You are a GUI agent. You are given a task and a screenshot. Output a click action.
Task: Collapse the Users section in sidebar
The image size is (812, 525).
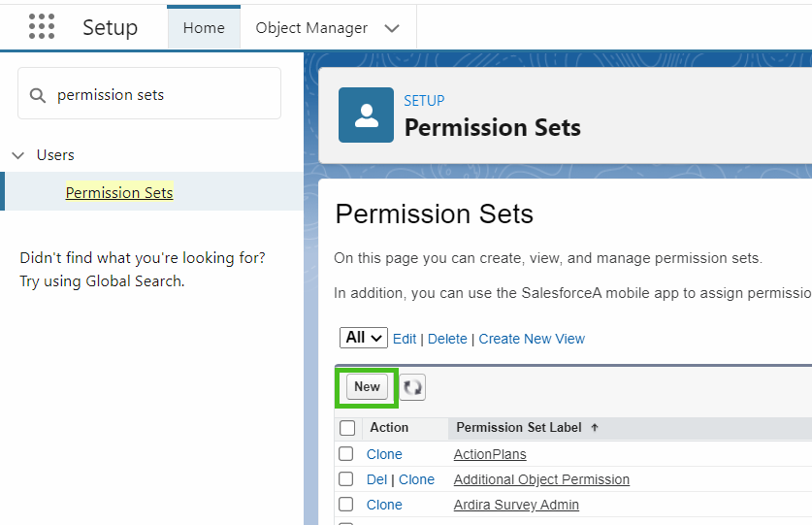coord(17,155)
